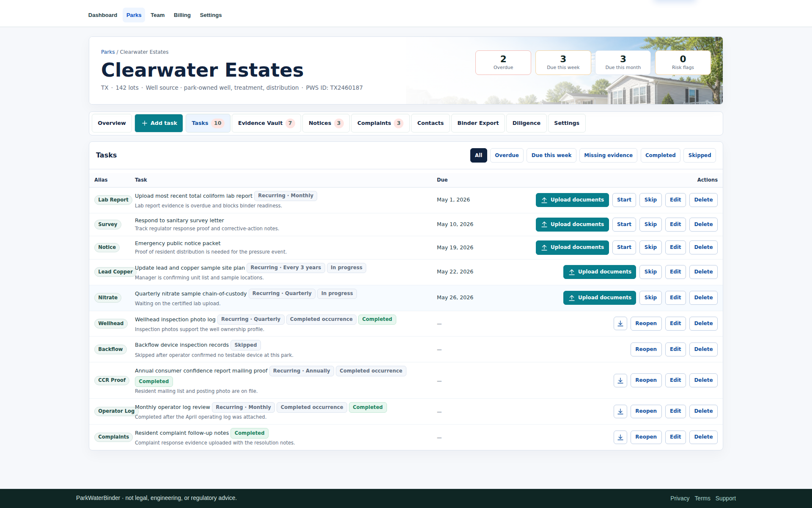
Task: Upload documents for Survey task
Action: pyautogui.click(x=572, y=224)
